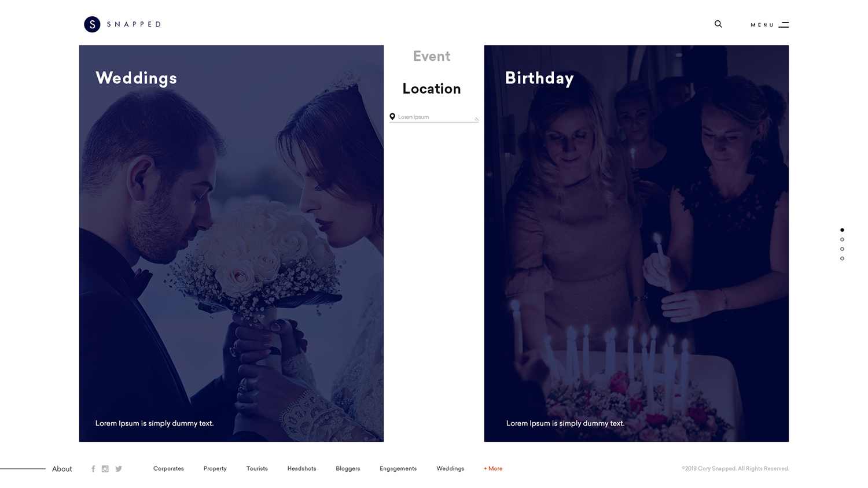
Task: Expand the + More categories link
Action: tap(493, 469)
